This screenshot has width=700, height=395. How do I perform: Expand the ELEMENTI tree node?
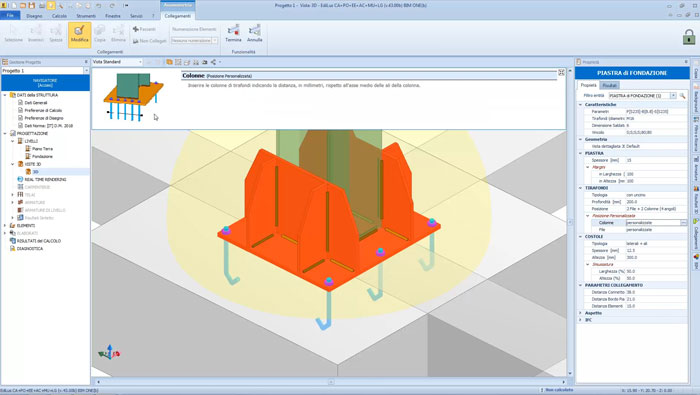(x=5, y=225)
